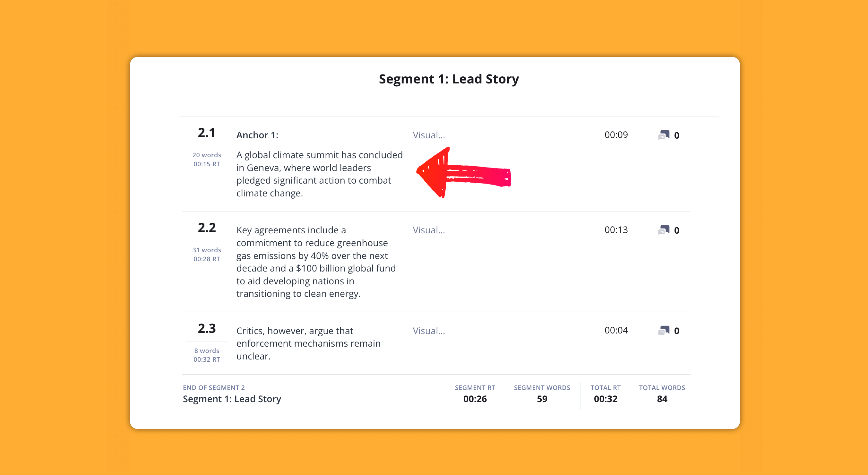Click the Segment 1: Lead Story footer name

(x=232, y=399)
